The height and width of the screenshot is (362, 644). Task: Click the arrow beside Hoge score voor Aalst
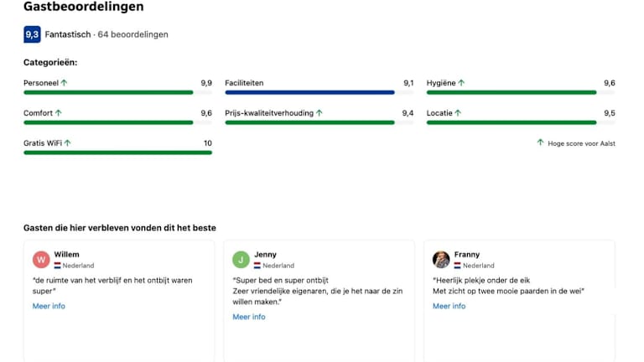click(x=540, y=142)
